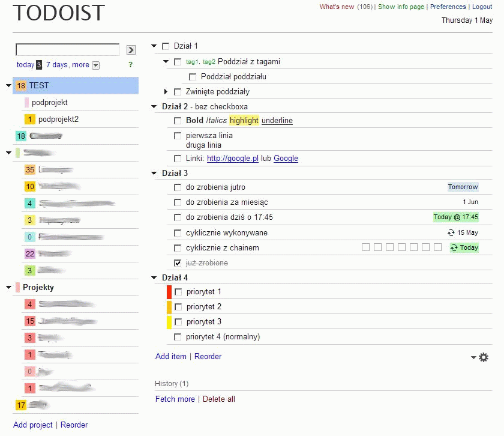Screen dimensions: 504x436
Task: Click red priority bar of priorytet 1
Action: [x=169, y=292]
